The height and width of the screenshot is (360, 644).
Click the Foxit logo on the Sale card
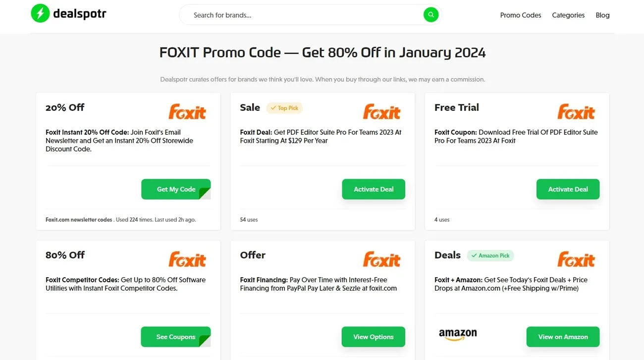coord(381,111)
